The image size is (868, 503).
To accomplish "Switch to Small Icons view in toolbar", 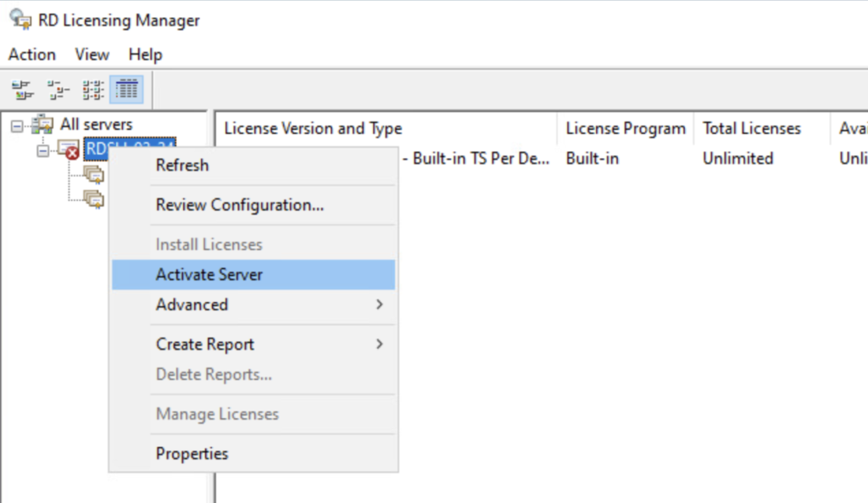I will (x=58, y=89).
